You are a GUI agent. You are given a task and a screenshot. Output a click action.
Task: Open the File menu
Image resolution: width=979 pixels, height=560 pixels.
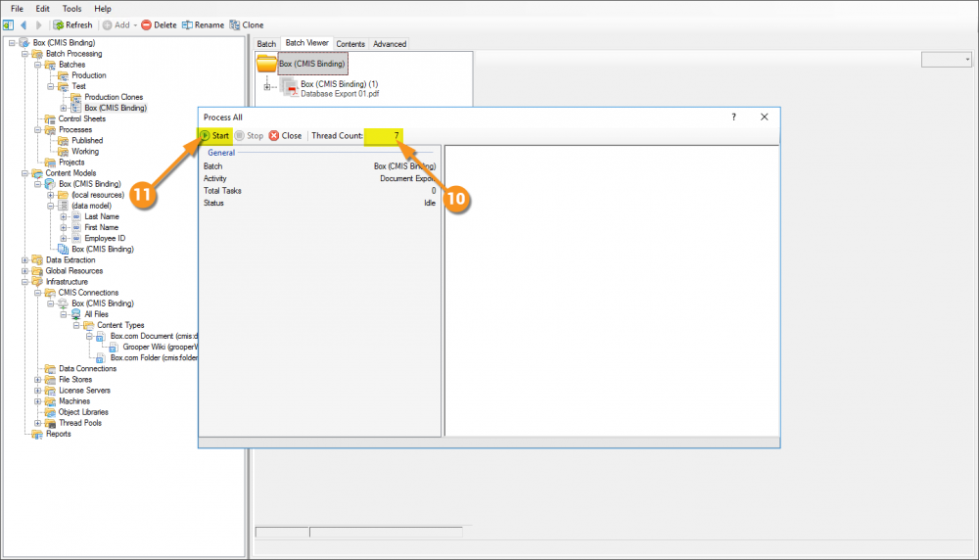[17, 9]
